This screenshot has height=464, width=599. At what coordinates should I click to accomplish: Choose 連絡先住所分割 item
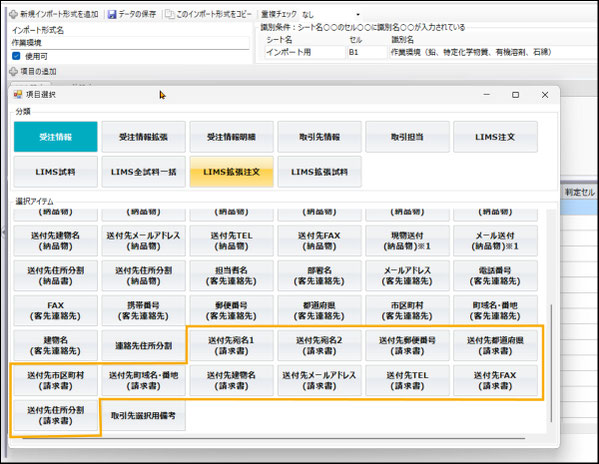tap(144, 345)
